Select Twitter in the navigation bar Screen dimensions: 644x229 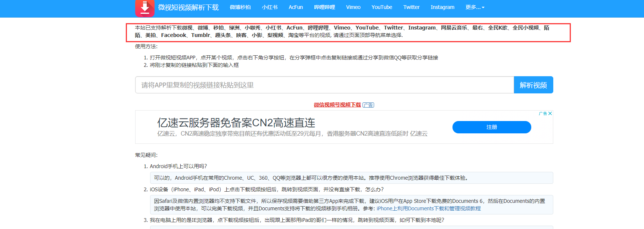(411, 7)
